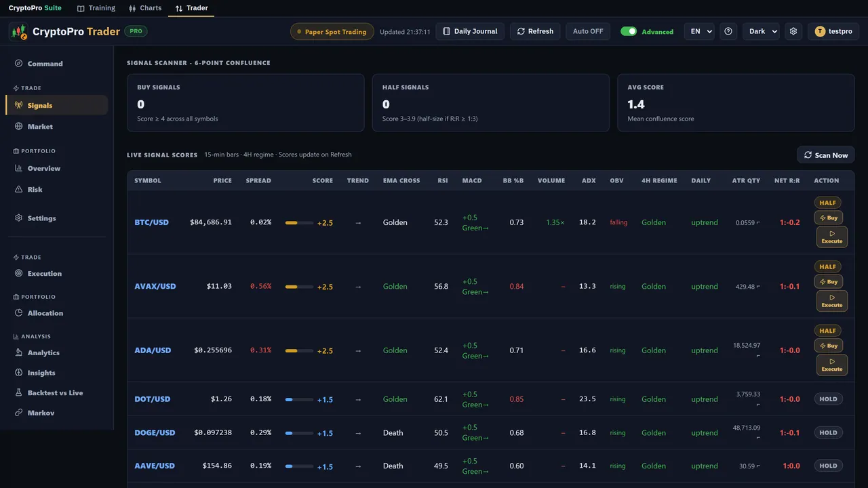Click the Scan Now button
The image size is (868, 488).
tap(826, 155)
